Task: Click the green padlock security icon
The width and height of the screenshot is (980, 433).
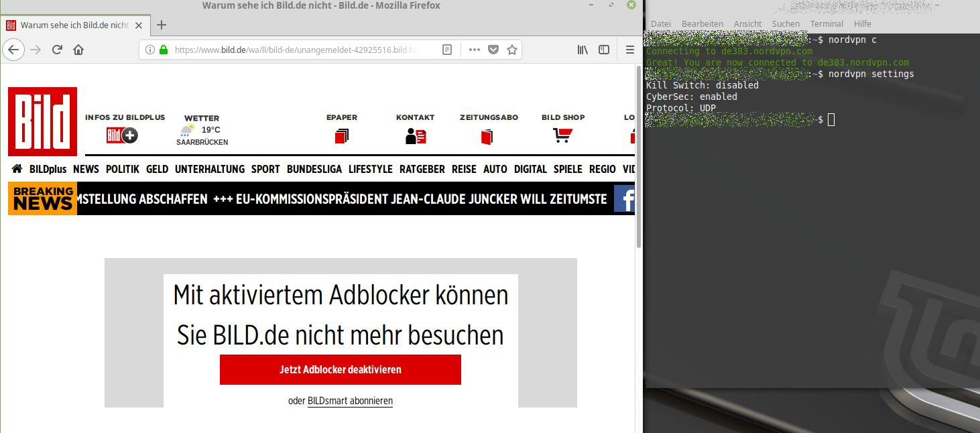Action: click(x=163, y=50)
